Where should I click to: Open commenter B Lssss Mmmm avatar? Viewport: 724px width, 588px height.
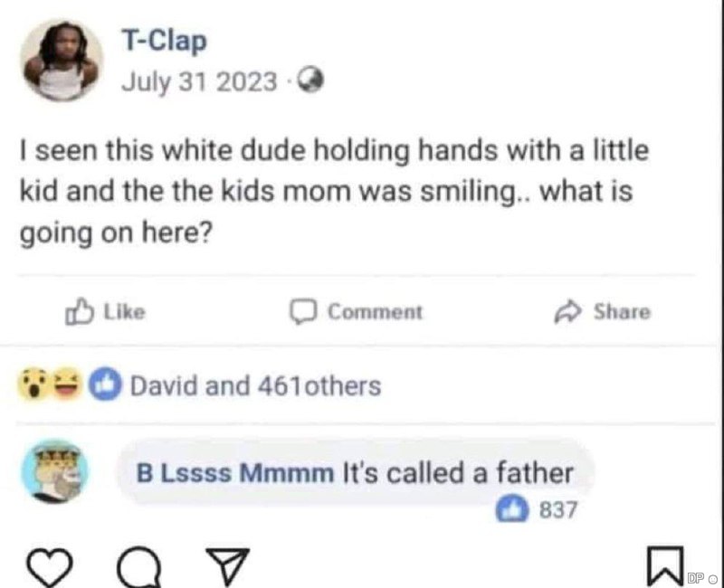pos(56,469)
